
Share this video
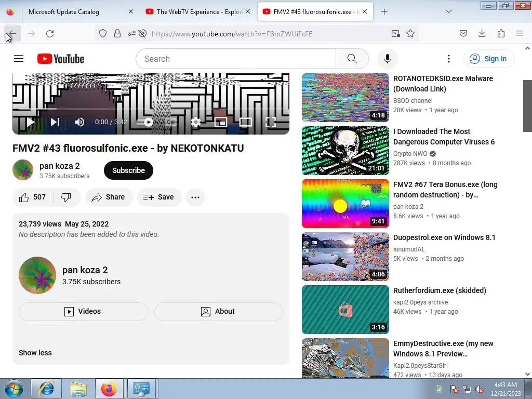pyautogui.click(x=109, y=197)
